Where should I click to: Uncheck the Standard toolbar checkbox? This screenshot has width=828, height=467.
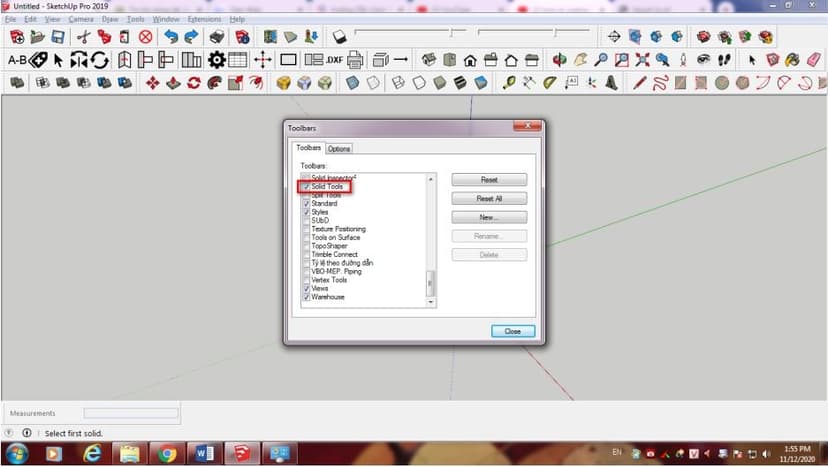click(x=306, y=203)
